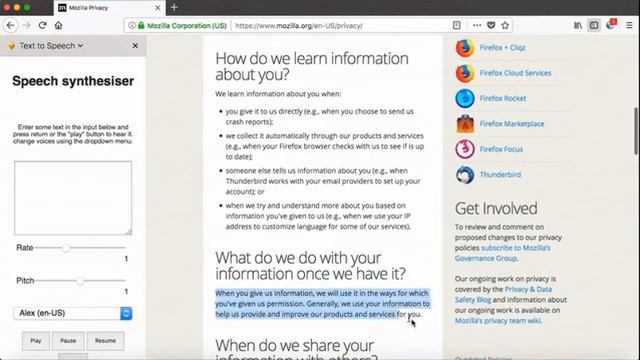Bookmark this page with the star
Image resolution: width=640 pixels, height=360 pixels.
[x=505, y=25]
